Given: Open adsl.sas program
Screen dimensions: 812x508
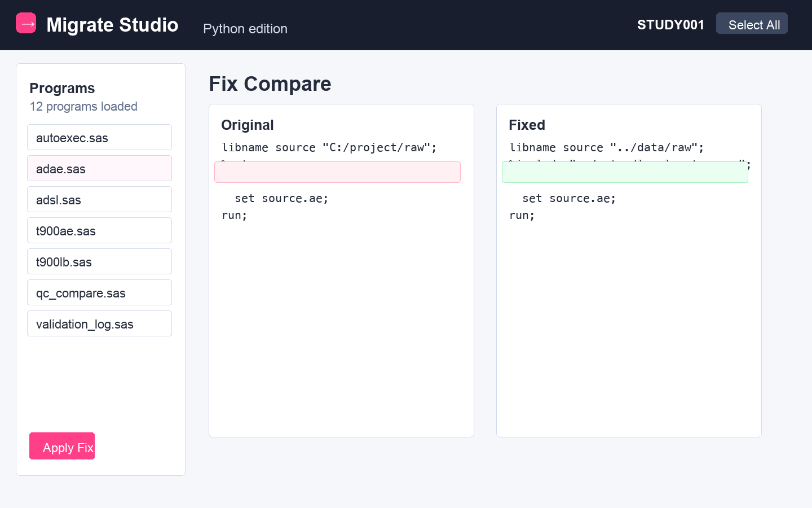Looking at the screenshot, I should click(x=99, y=199).
